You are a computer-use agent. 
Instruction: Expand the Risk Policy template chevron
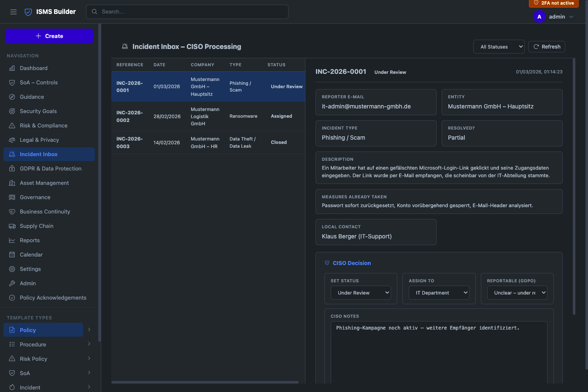pos(89,359)
